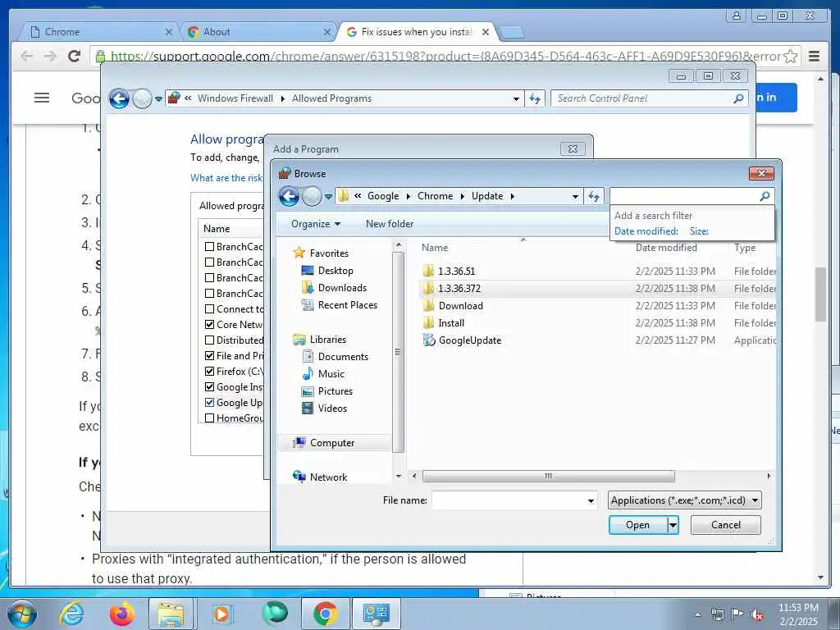This screenshot has height=630, width=840.
Task: Open Music library
Action: coord(331,373)
